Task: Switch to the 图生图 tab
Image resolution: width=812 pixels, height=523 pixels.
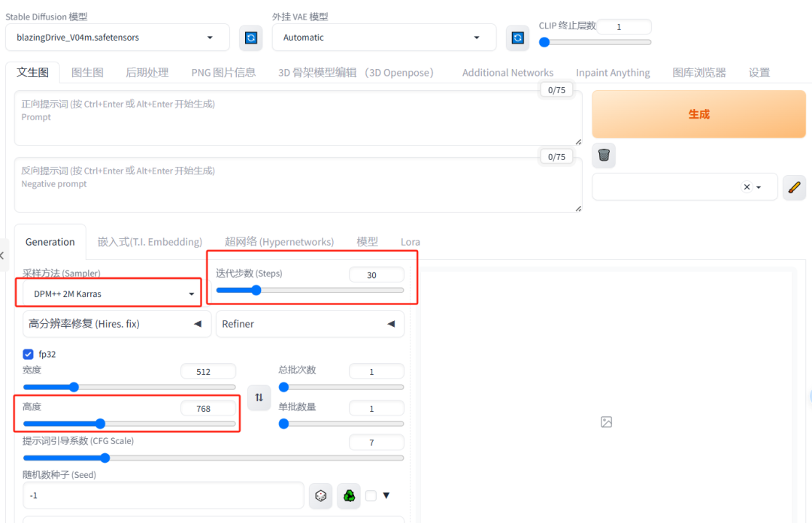Action: [x=87, y=72]
